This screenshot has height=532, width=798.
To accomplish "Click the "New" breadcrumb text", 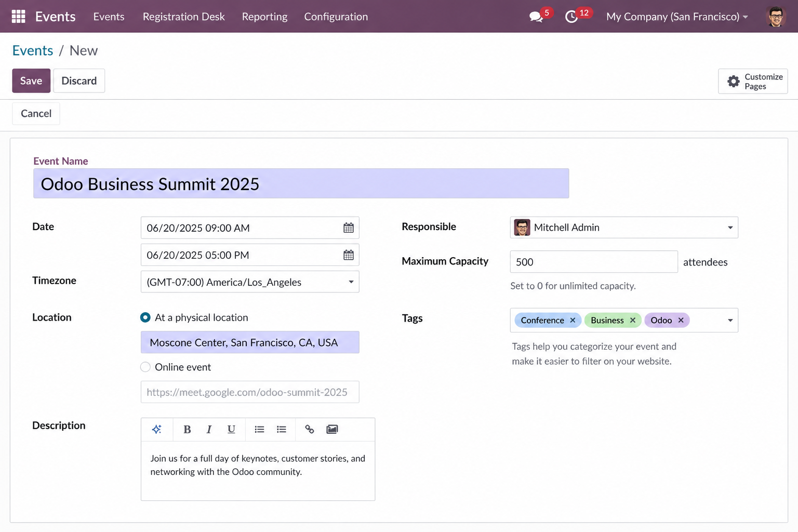I will click(84, 50).
